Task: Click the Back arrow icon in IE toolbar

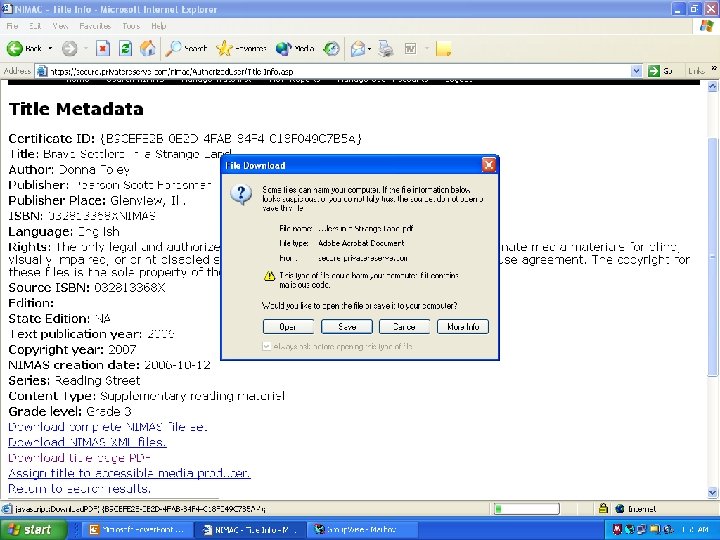Action: click(x=14, y=48)
